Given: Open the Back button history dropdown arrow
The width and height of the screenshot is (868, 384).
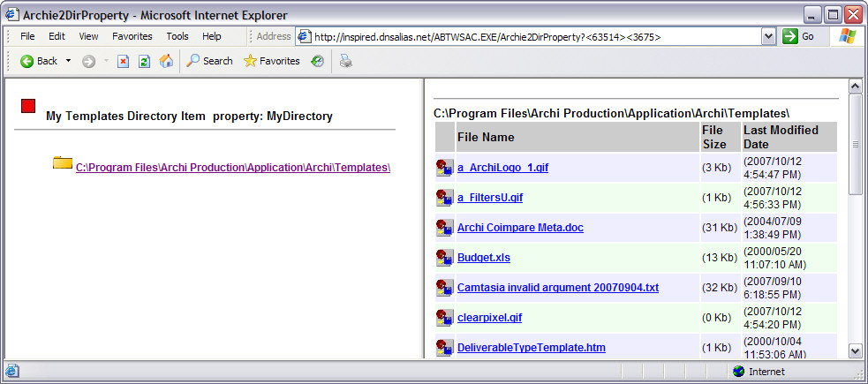Looking at the screenshot, I should (x=66, y=61).
